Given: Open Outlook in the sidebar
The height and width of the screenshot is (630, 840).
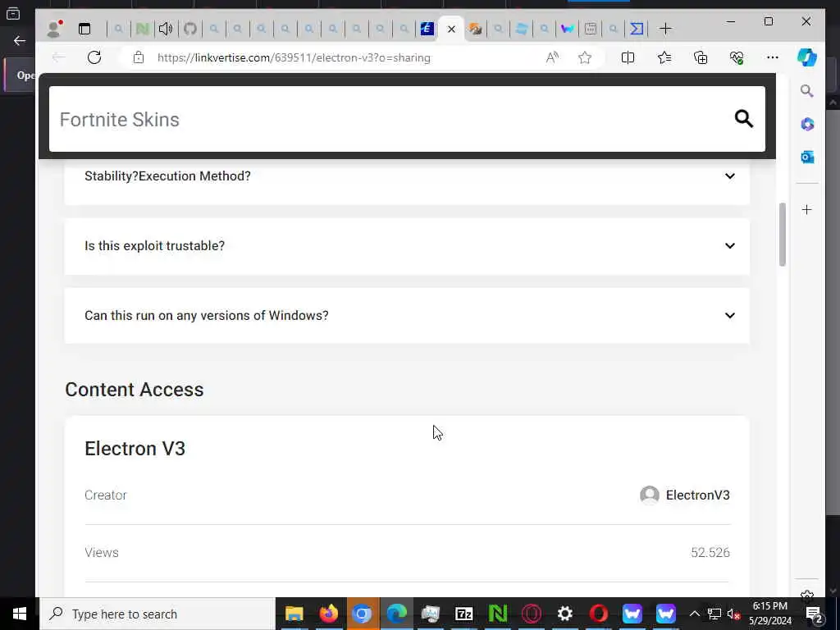Looking at the screenshot, I should coord(807,157).
